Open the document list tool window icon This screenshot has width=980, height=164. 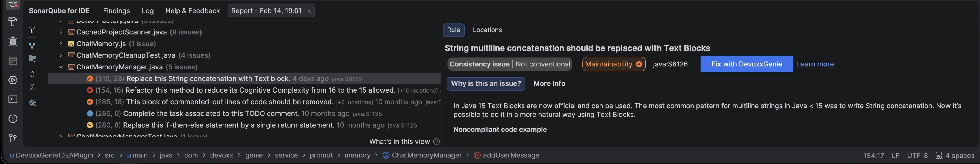tap(13, 61)
